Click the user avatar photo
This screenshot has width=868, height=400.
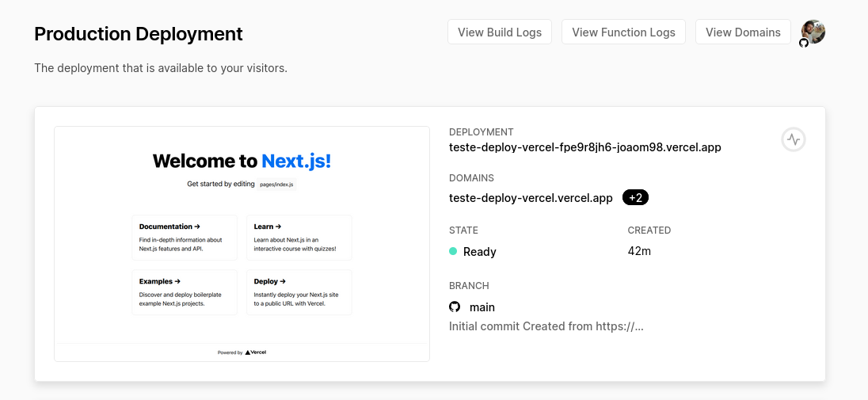(813, 32)
